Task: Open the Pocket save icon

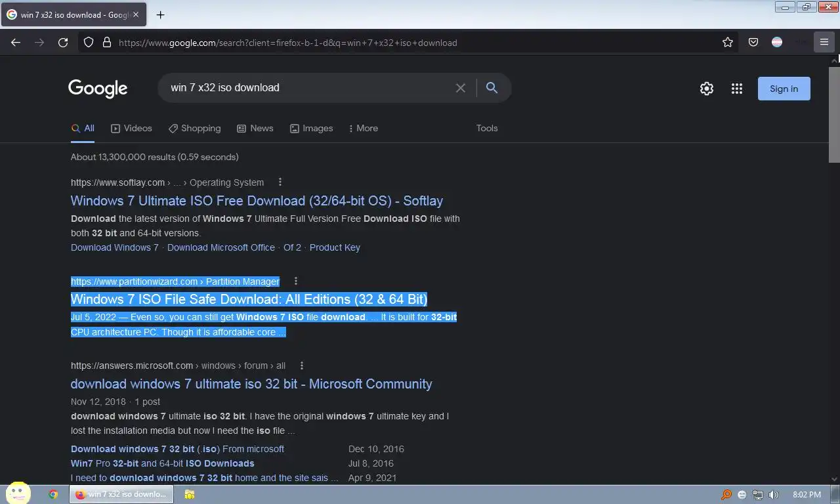Action: [753, 43]
